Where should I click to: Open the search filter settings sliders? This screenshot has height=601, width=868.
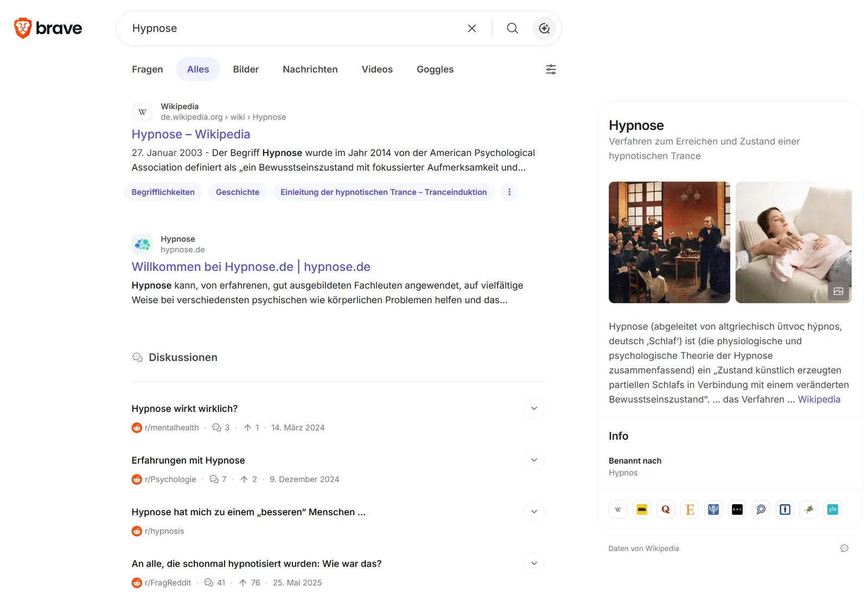point(551,69)
